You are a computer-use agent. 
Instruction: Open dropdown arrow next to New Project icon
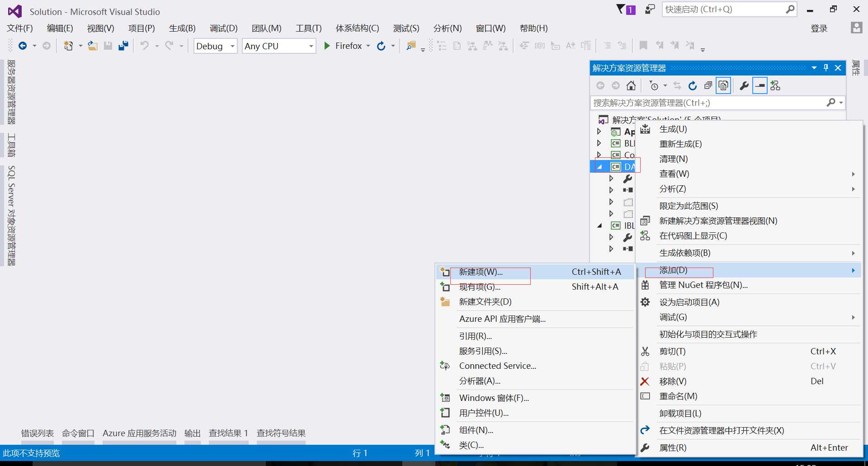coord(80,46)
